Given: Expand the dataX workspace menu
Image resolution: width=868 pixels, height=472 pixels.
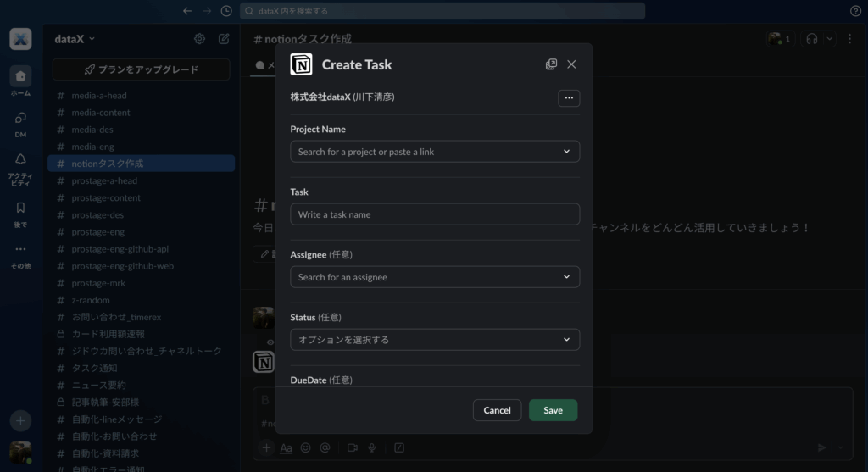Looking at the screenshot, I should click(75, 39).
